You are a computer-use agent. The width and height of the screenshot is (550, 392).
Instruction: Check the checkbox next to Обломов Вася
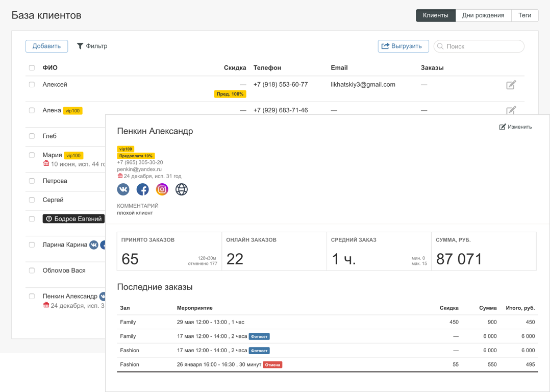point(32,270)
